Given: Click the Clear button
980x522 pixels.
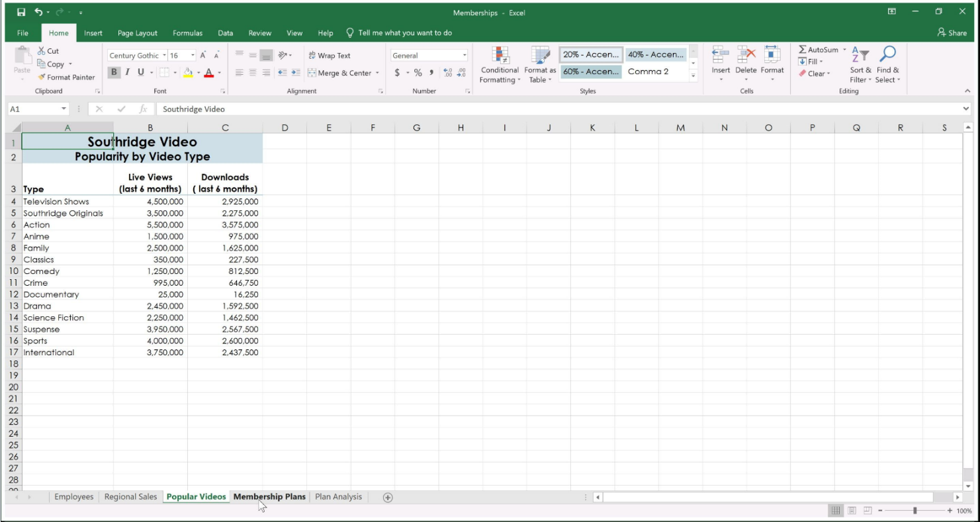Looking at the screenshot, I should tap(814, 73).
